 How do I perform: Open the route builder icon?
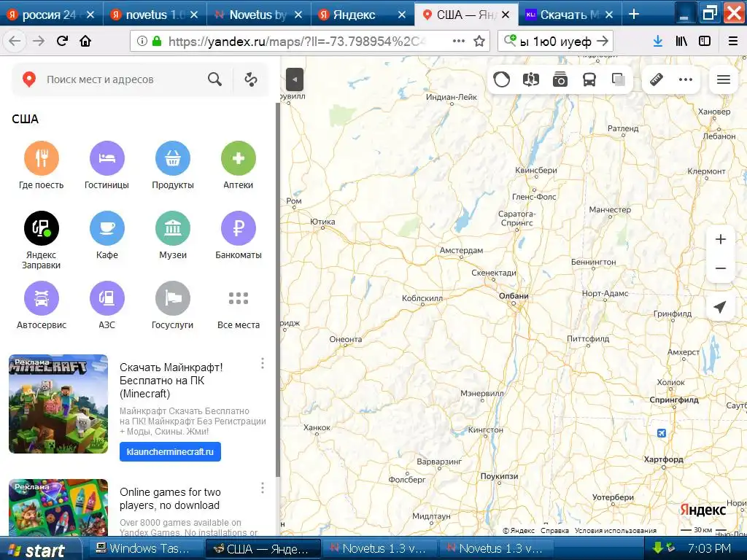pyautogui.click(x=251, y=79)
